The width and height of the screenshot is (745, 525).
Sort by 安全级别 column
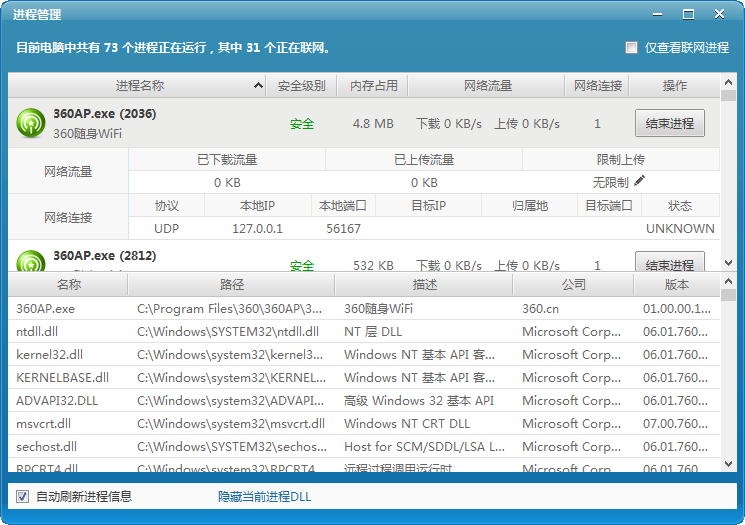point(301,86)
